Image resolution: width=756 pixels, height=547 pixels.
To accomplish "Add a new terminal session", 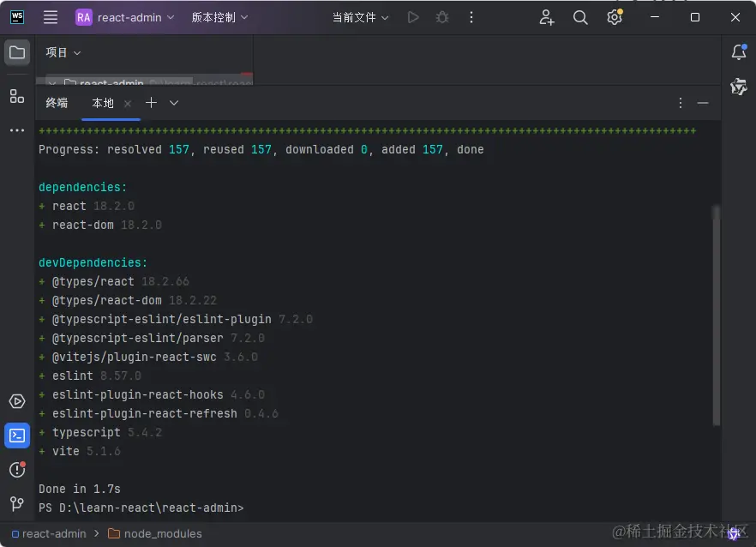I will pyautogui.click(x=151, y=103).
